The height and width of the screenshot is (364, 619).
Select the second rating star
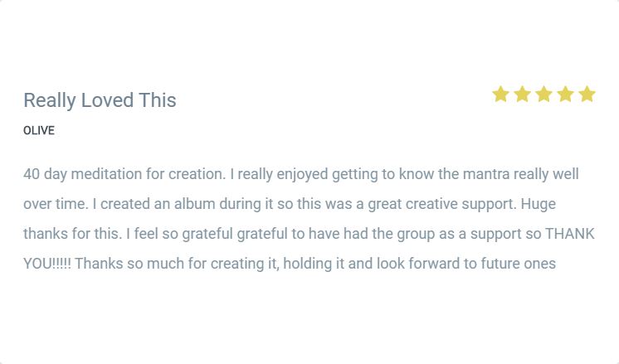point(522,95)
